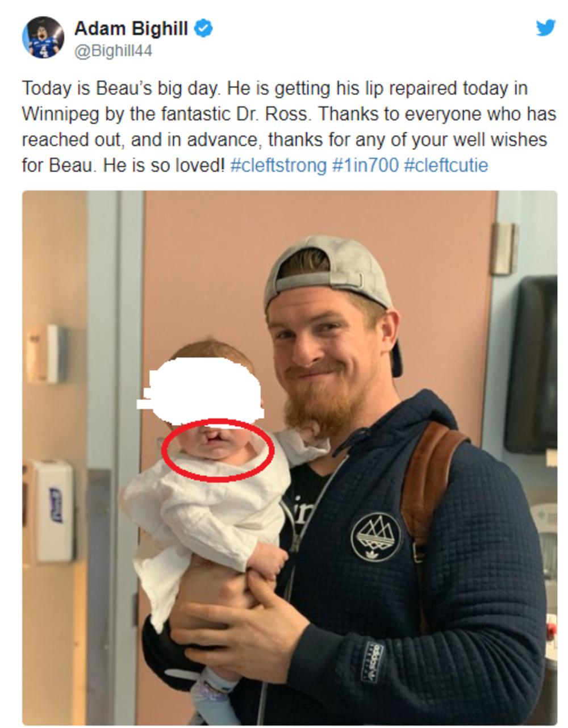Click the hand sanitizer dispenser in the photo
The width and height of the screenshot is (568, 728).
point(53,511)
